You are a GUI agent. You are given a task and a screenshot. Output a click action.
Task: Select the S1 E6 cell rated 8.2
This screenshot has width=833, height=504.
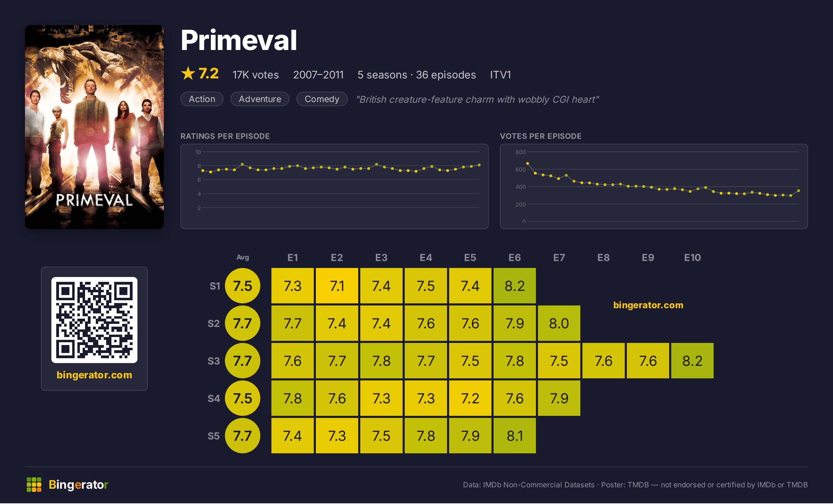pyautogui.click(x=515, y=286)
